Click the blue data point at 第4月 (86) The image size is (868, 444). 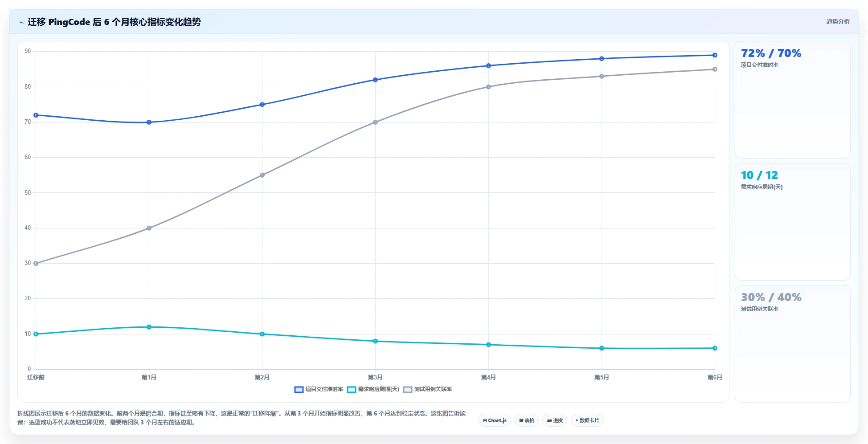coord(489,66)
